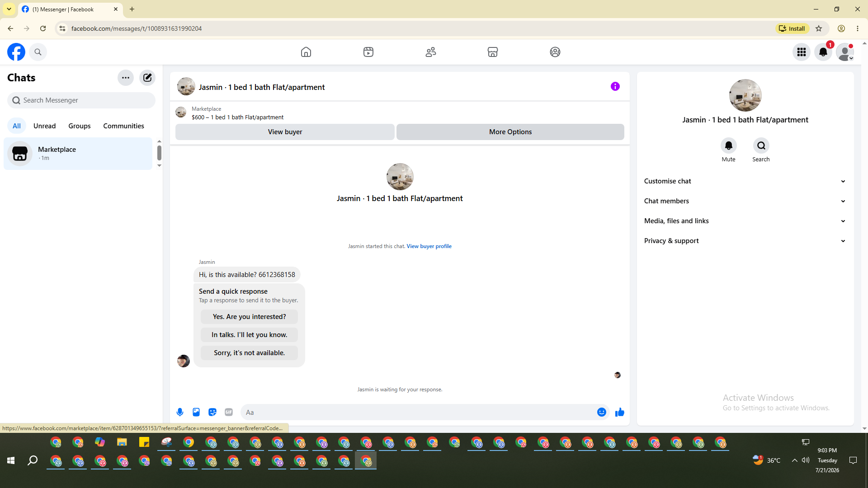Go back with the browser back arrow
The height and width of the screenshot is (488, 868).
coord(10,28)
